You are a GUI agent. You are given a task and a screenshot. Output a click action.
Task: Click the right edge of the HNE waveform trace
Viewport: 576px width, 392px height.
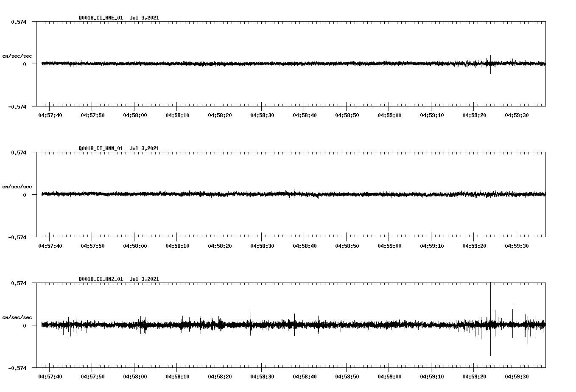tap(545, 64)
